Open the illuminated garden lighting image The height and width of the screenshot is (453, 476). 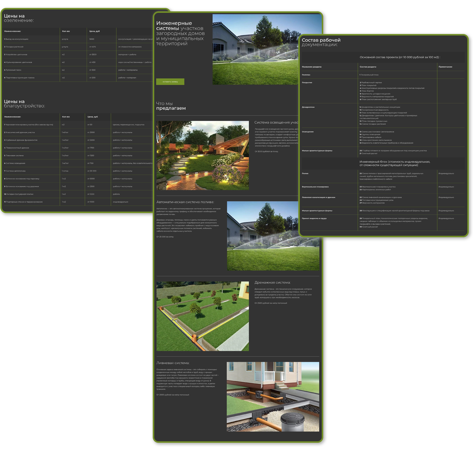tap(203, 155)
